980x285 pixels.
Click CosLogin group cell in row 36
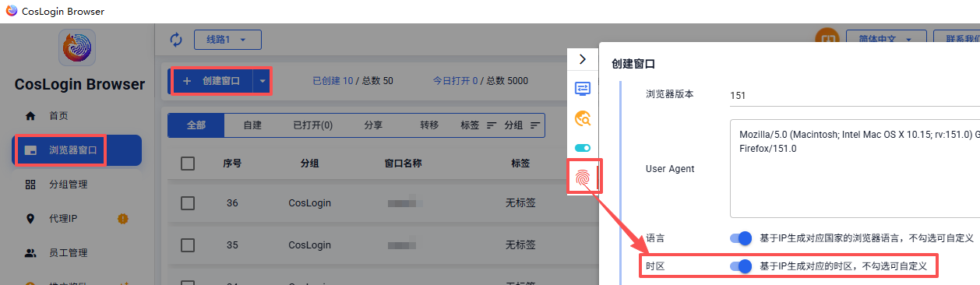[x=309, y=203]
